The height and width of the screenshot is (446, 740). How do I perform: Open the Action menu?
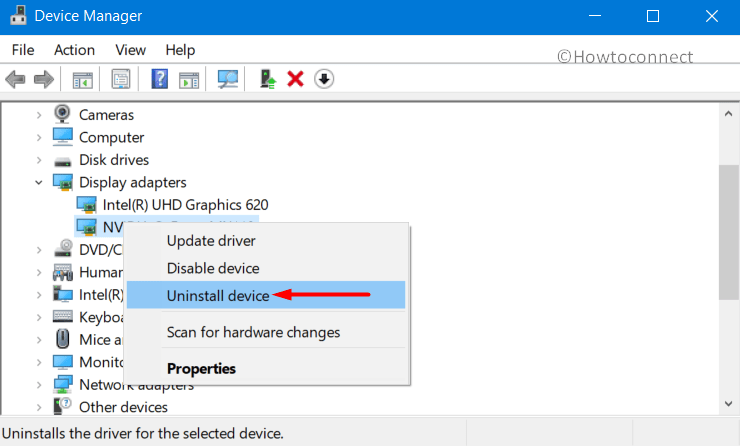[74, 50]
